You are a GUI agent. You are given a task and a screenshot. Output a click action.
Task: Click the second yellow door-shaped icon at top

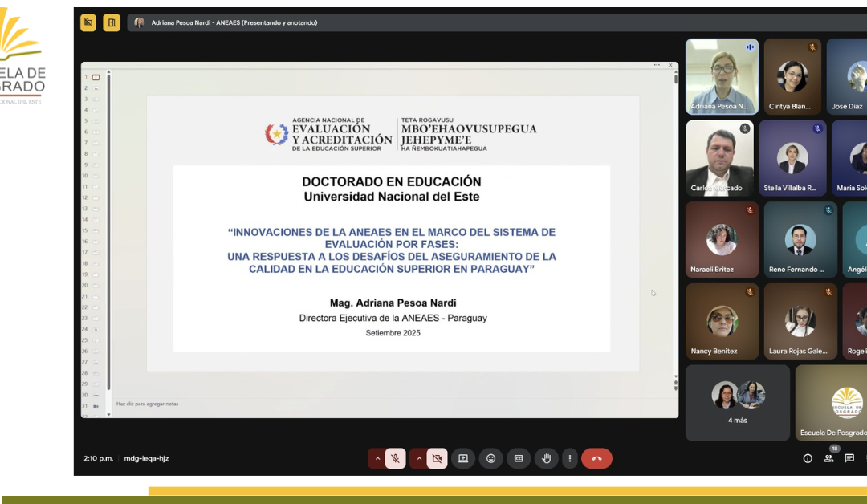112,22
